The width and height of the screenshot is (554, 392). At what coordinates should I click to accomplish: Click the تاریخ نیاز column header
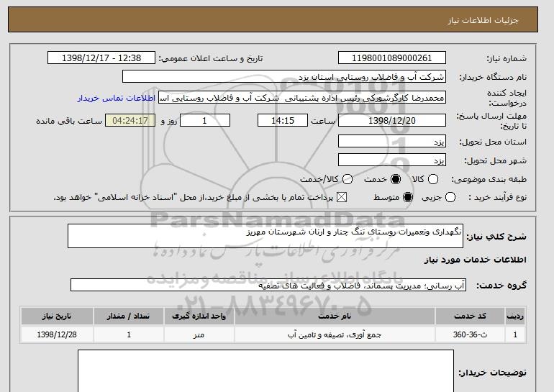coord(57,316)
